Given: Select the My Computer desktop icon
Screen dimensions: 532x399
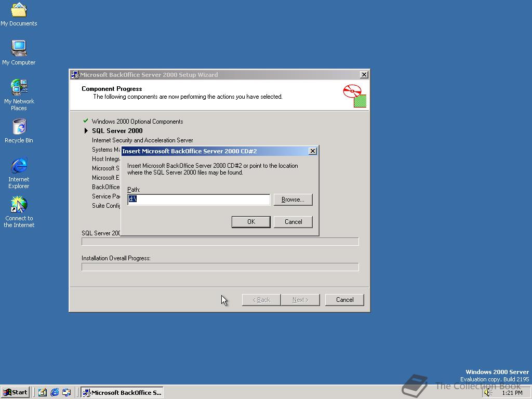Looking at the screenshot, I should point(19,52).
